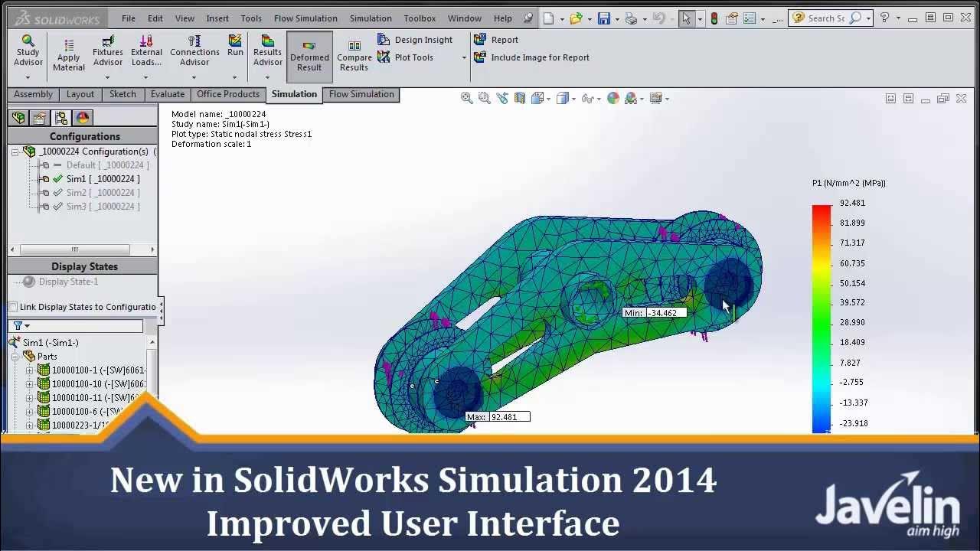Open File Properties icon
Image resolution: width=980 pixels, height=551 pixels.
(732, 18)
